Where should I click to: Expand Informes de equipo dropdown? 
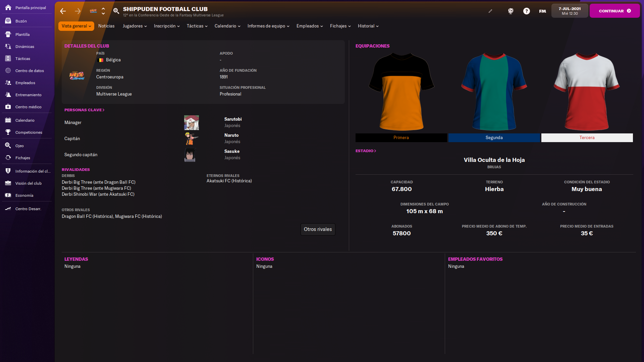pos(268,26)
